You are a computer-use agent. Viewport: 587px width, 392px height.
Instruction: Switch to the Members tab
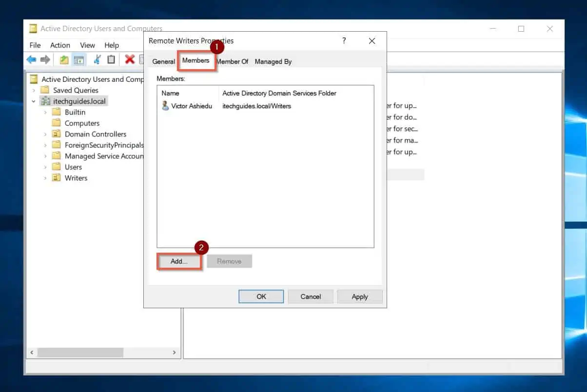coord(196,60)
